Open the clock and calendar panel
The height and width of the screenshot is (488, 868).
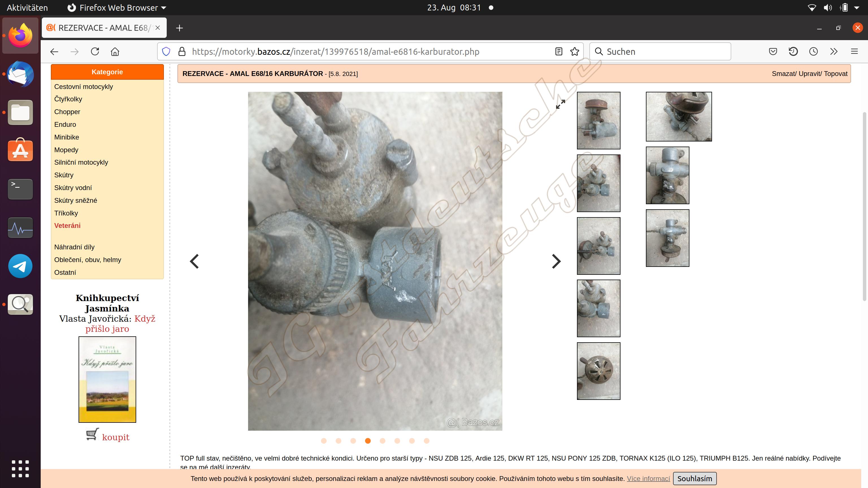(x=454, y=7)
